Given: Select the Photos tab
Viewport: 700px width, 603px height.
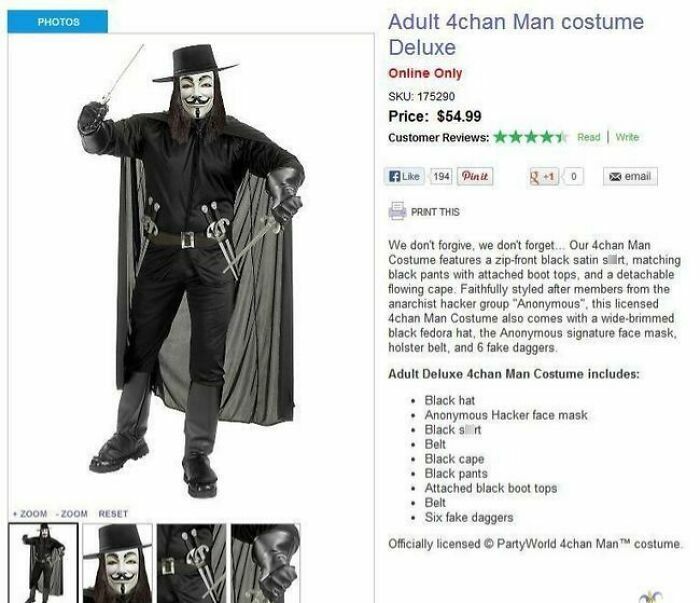Looking at the screenshot, I should point(58,21).
